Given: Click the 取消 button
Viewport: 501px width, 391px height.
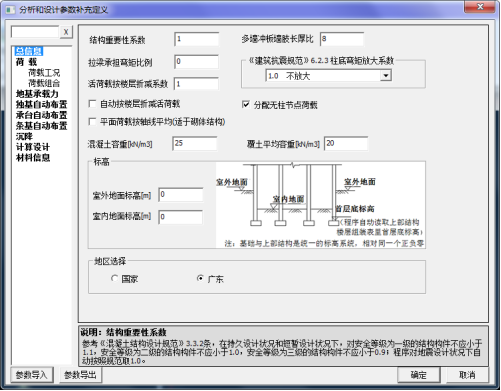Looking at the screenshot, I should (x=467, y=375).
